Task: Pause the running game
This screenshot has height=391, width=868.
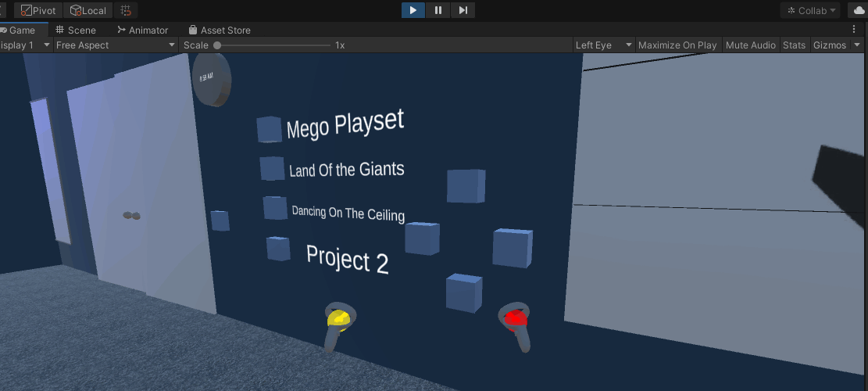Action: (x=438, y=10)
